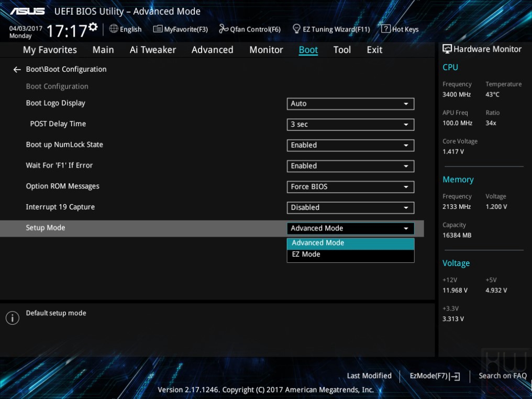
Task: Click the +12V reading 11.968 V
Action: [x=455, y=291]
